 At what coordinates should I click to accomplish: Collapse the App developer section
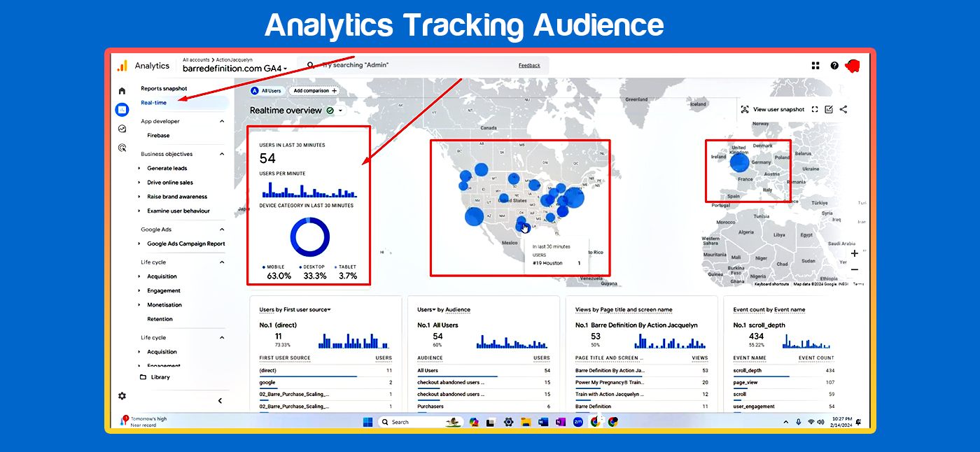[x=222, y=121]
